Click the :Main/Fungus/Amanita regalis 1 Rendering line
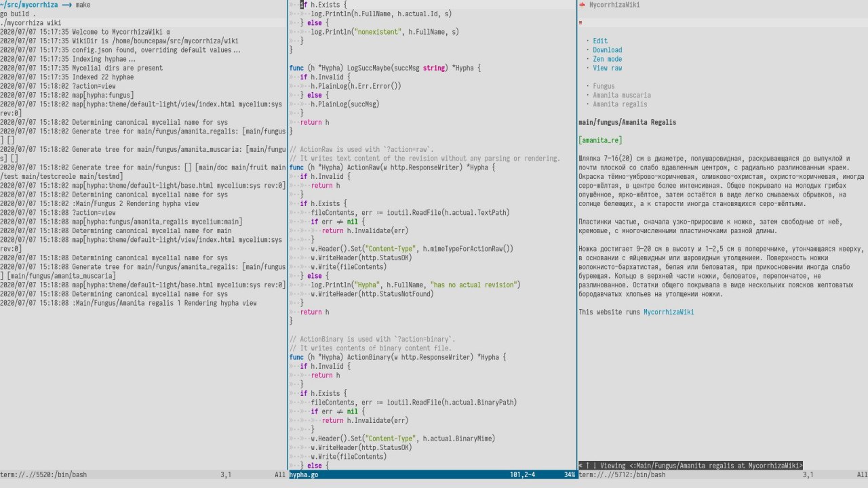The height and width of the screenshot is (488, 868). 129,303
